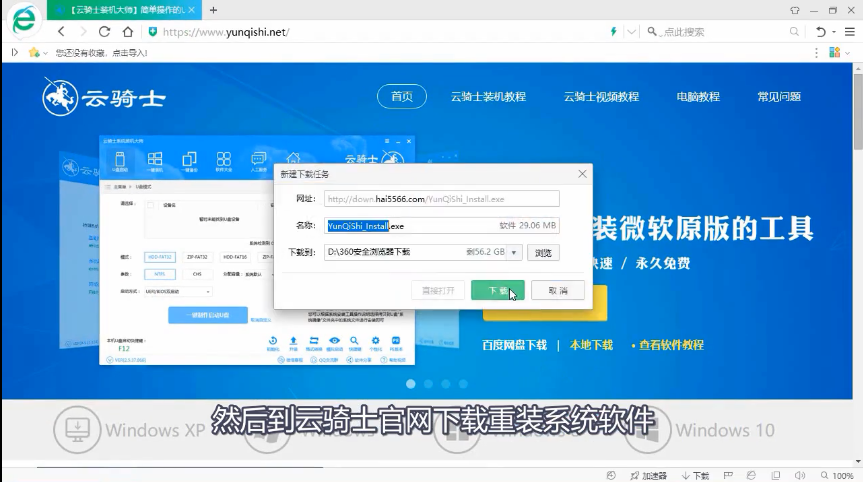Click the 取消 cancel button

[558, 291]
